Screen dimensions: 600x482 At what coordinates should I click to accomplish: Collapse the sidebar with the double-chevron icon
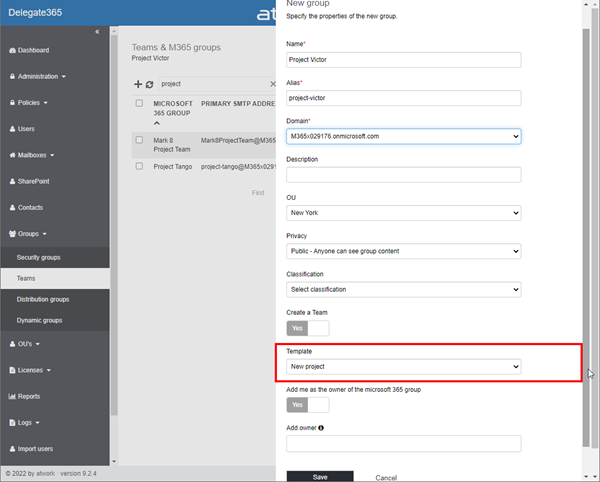pyautogui.click(x=97, y=32)
